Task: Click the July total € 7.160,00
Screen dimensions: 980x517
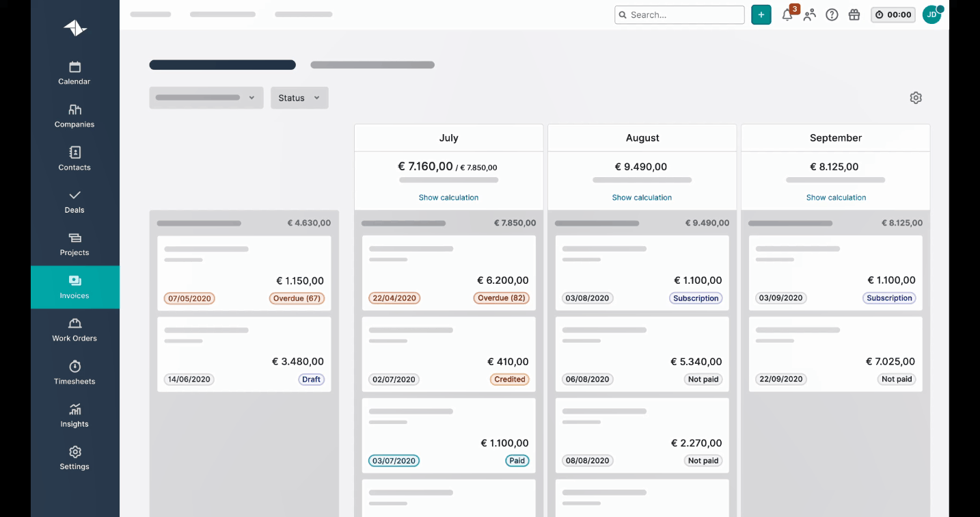Action: (x=425, y=166)
